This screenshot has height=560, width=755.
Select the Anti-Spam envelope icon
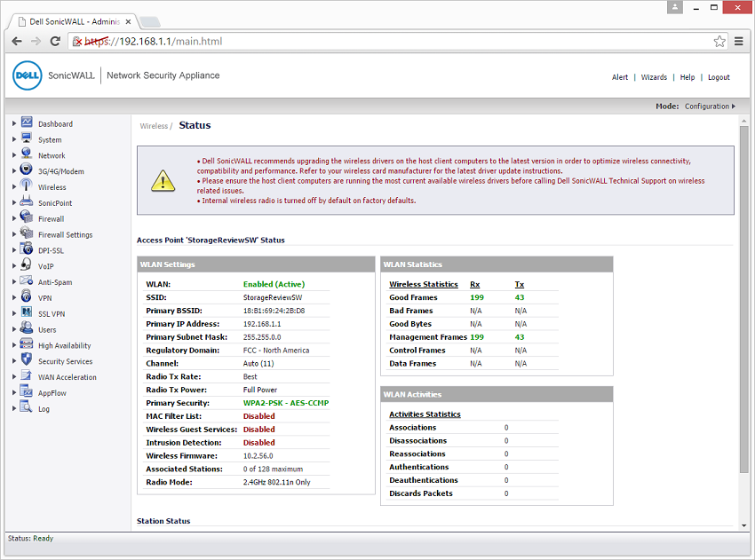coord(27,281)
